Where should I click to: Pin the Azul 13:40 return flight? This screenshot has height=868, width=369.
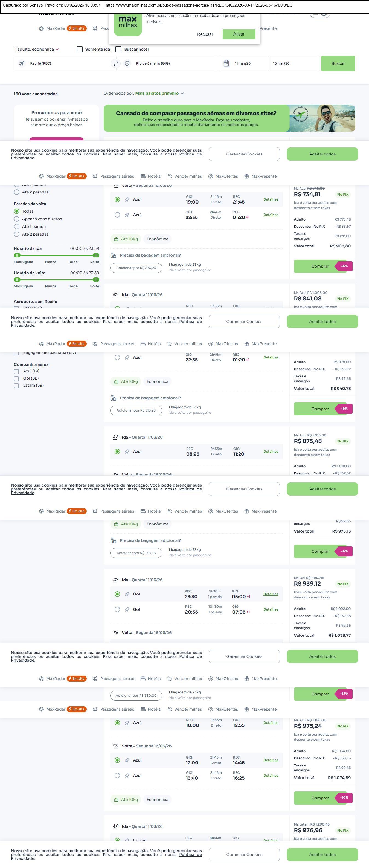coord(127,775)
